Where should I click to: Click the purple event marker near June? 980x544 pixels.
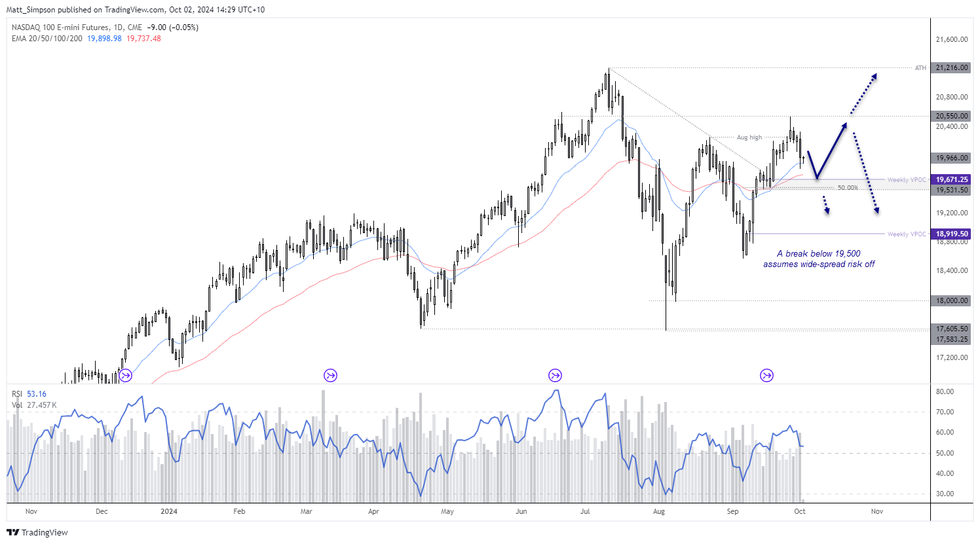pyautogui.click(x=555, y=375)
